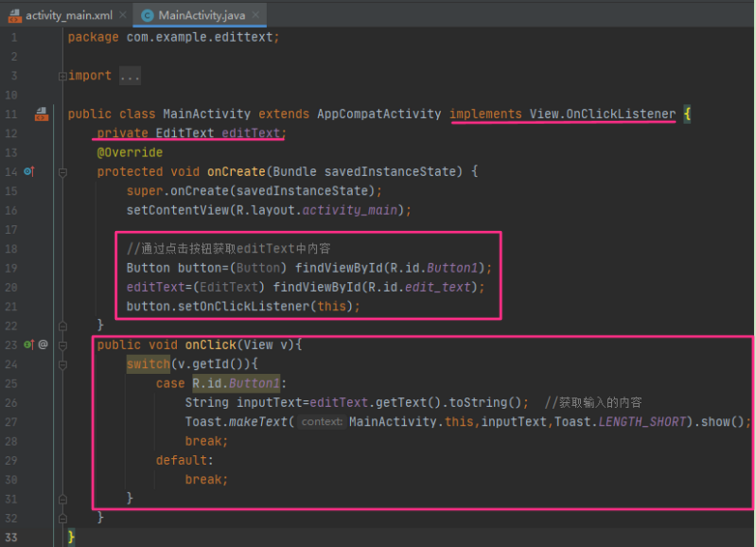This screenshot has height=547, width=756.
Task: Click the default: label on line 29
Action: click(x=185, y=460)
